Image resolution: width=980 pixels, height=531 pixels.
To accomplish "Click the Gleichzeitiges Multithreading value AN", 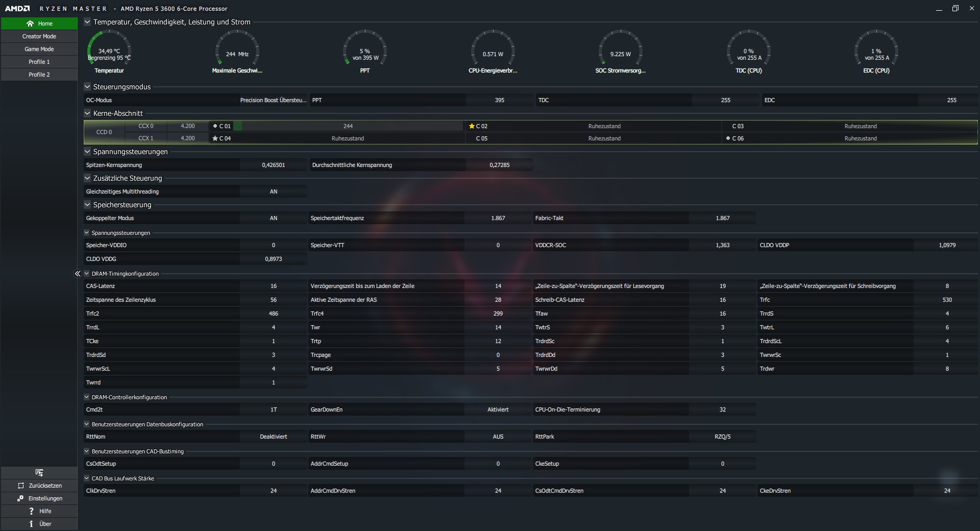I will [274, 191].
